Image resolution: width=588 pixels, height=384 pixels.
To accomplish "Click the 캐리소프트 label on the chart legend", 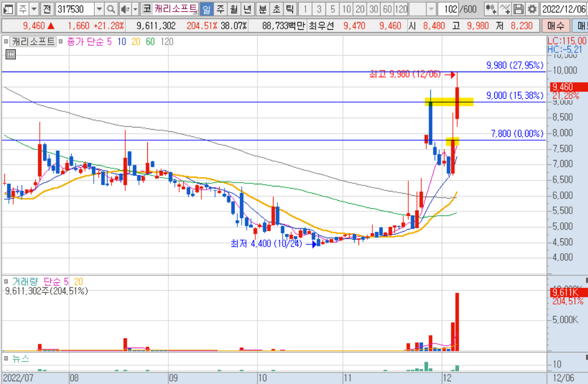I will point(33,41).
